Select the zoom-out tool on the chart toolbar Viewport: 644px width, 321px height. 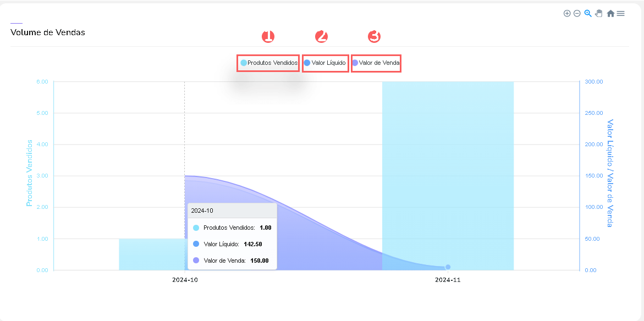tap(576, 13)
